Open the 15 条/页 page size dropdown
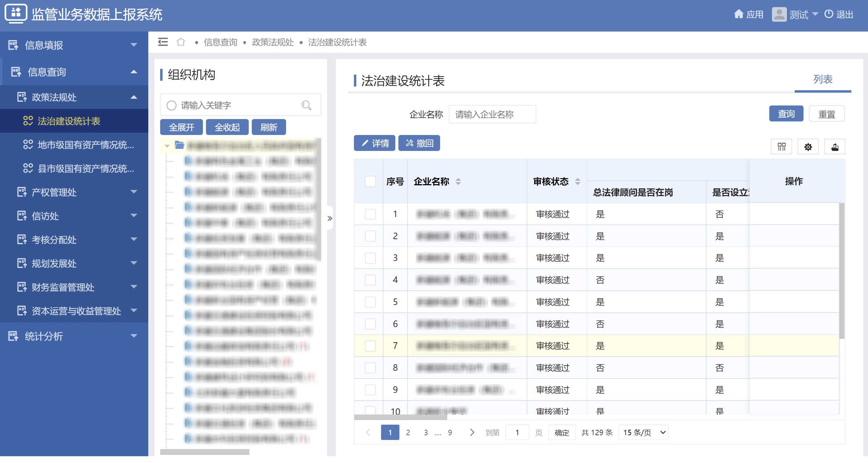The image size is (868, 463). 643,432
